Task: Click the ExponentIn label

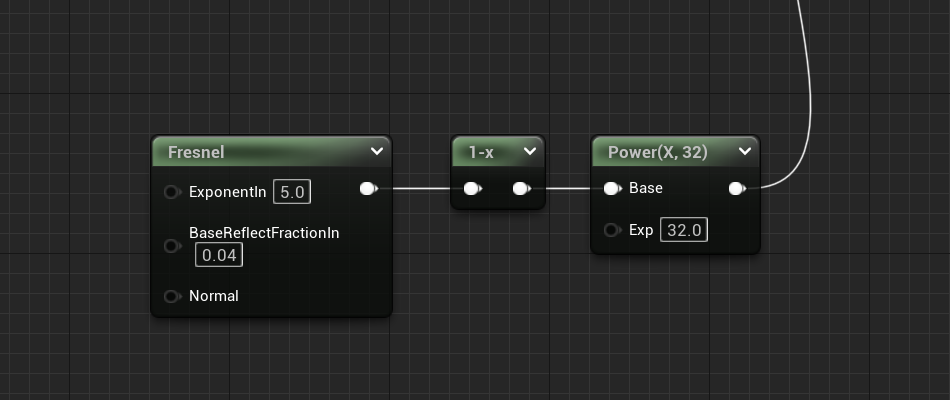Action: coord(227,192)
